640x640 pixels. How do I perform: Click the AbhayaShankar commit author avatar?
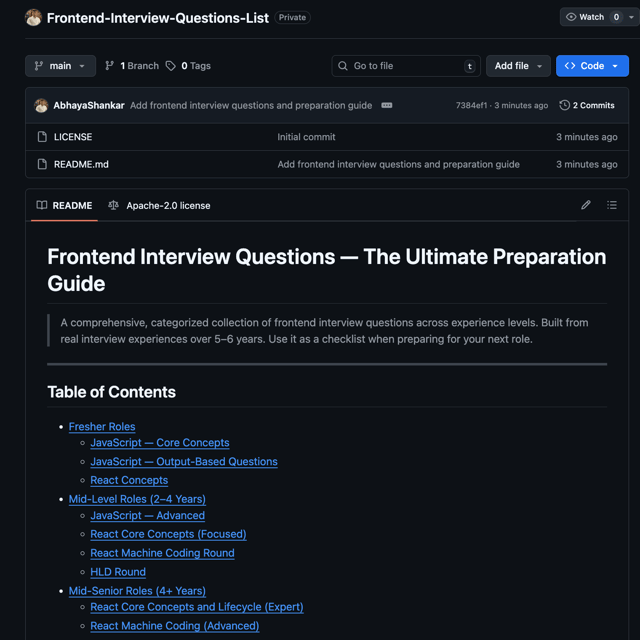tap(41, 105)
